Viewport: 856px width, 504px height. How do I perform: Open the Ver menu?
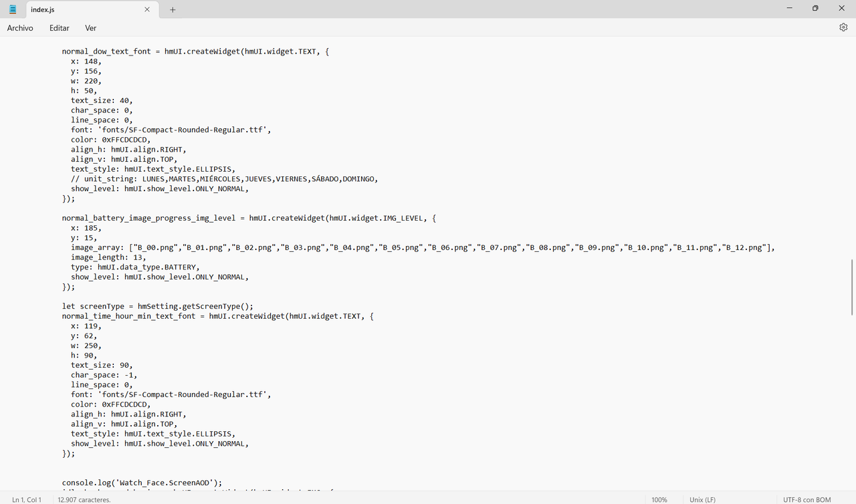pyautogui.click(x=91, y=28)
